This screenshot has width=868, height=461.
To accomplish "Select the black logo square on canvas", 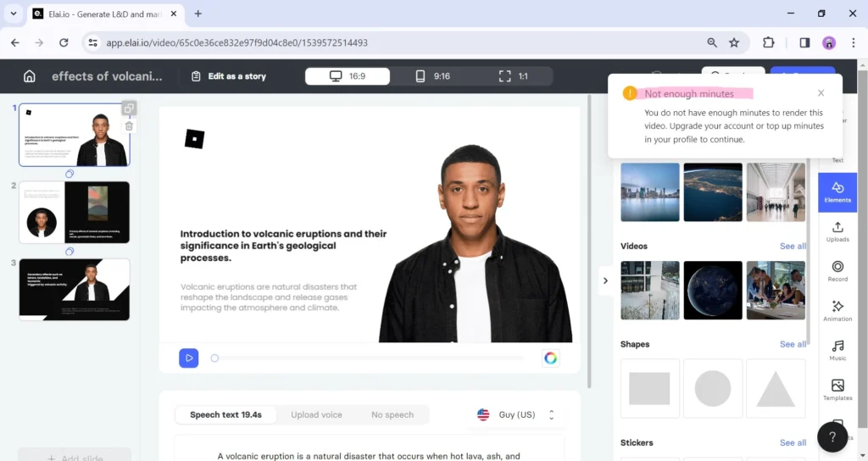I will coord(194,138).
